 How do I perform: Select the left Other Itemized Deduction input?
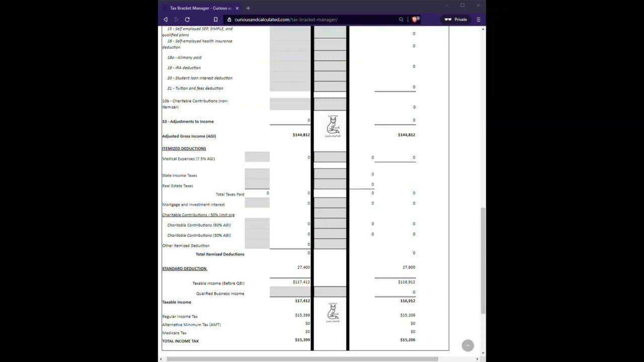pyautogui.click(x=257, y=244)
